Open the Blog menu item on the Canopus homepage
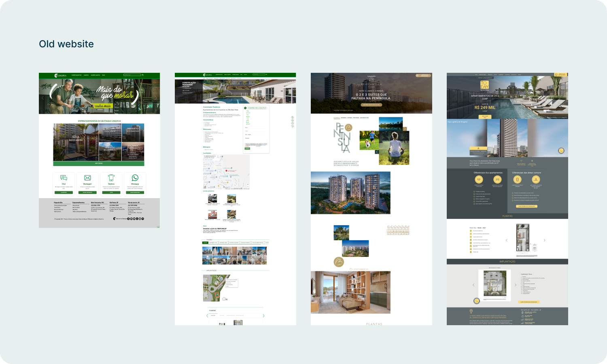 pos(104,75)
